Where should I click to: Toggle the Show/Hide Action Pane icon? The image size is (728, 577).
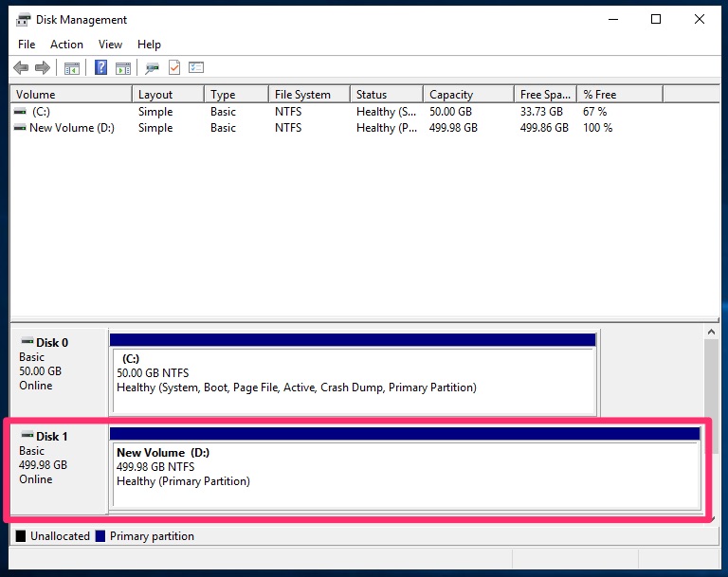click(x=123, y=67)
